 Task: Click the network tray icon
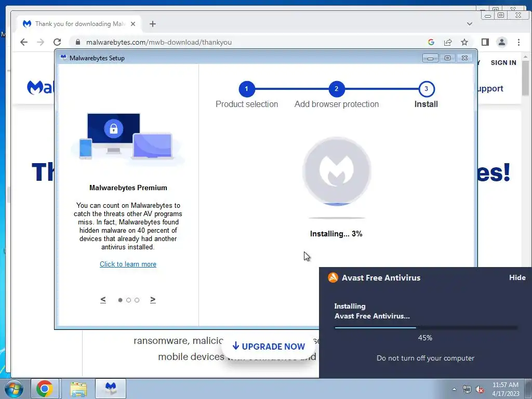pos(467,389)
